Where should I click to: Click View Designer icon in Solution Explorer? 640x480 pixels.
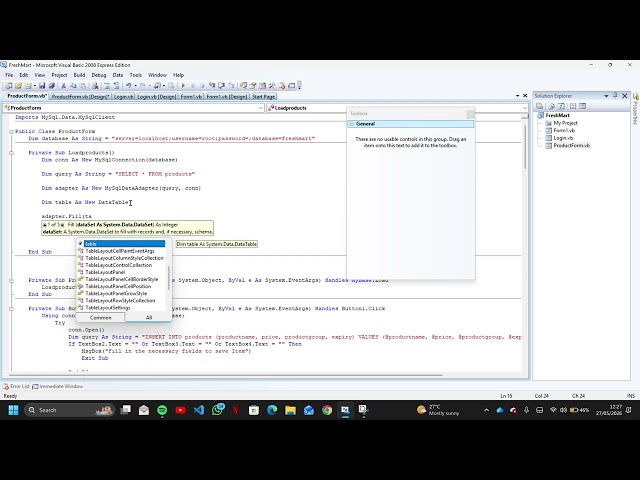pos(582,106)
